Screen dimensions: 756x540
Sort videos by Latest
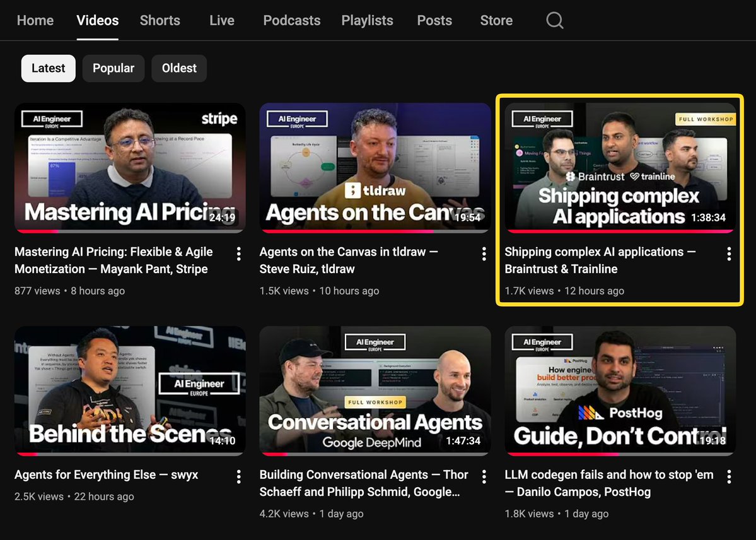click(48, 68)
